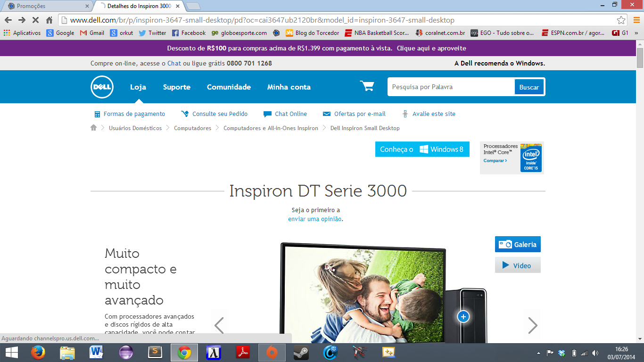Open File Explorer from the taskbar
The width and height of the screenshot is (644, 362).
coord(67,352)
